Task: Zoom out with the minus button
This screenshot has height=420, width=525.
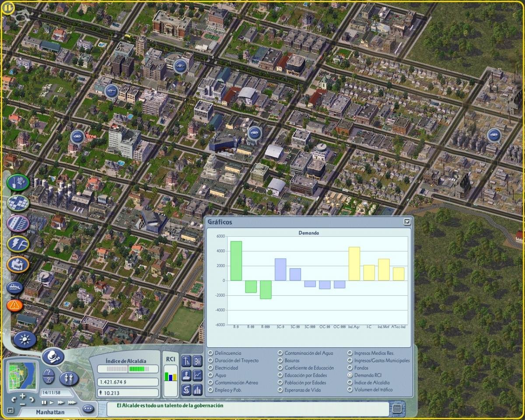Action: pos(23,403)
